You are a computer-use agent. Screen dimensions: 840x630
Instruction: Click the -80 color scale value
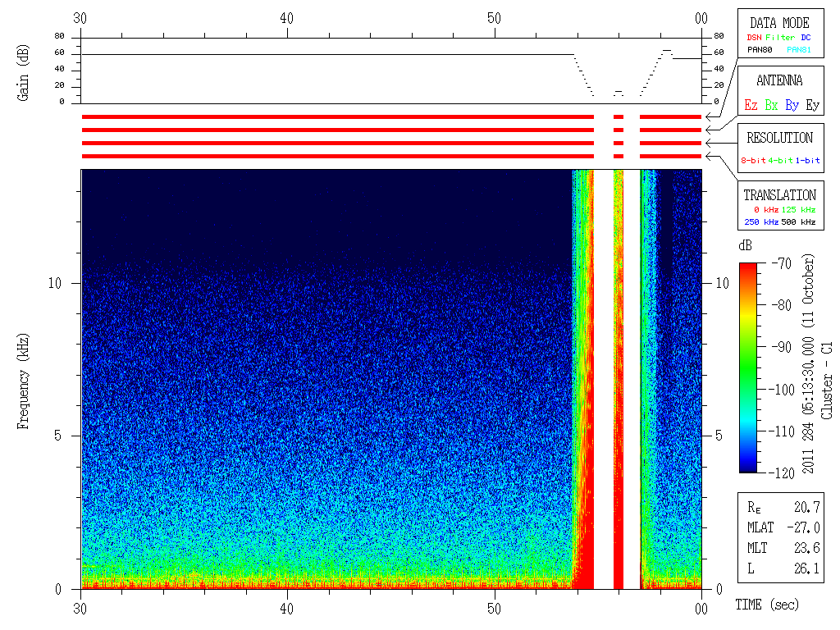(782, 305)
